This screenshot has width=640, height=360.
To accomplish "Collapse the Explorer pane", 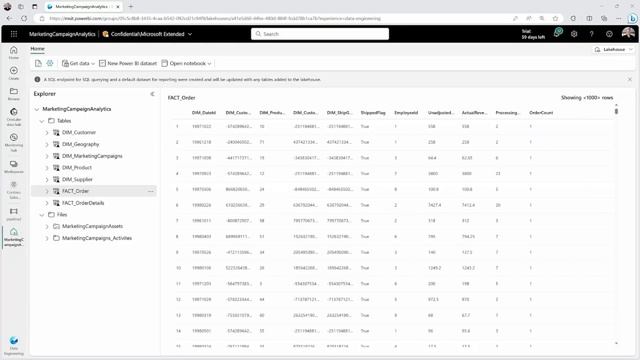I will point(152,94).
